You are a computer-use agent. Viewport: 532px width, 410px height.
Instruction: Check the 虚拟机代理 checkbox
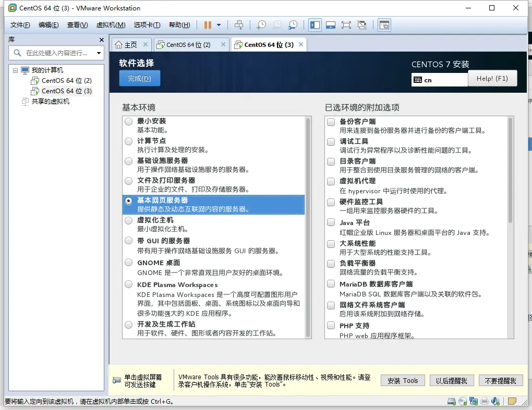(x=331, y=181)
